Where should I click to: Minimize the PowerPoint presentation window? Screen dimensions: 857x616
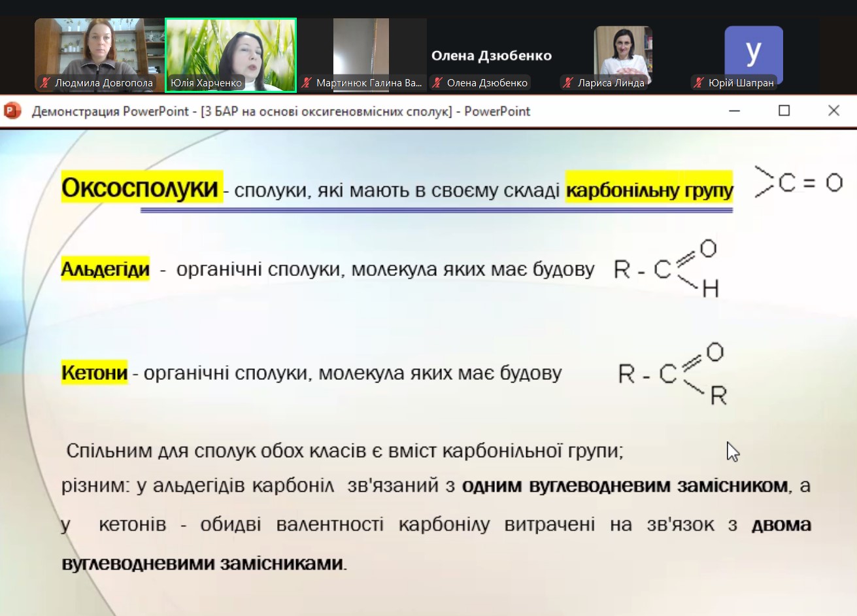(735, 111)
